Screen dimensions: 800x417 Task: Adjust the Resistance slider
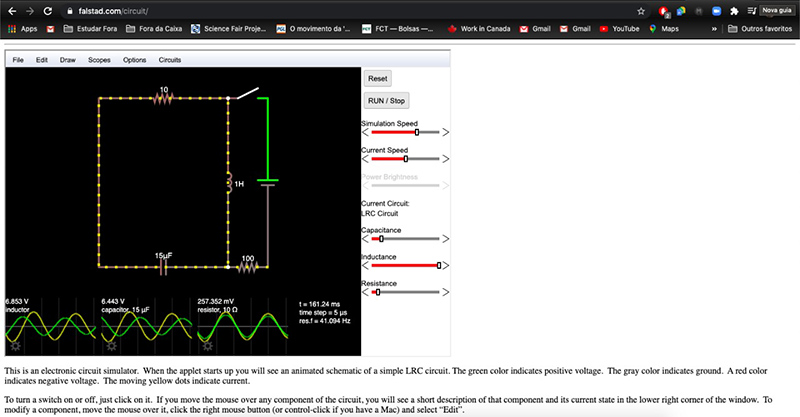(x=405, y=292)
